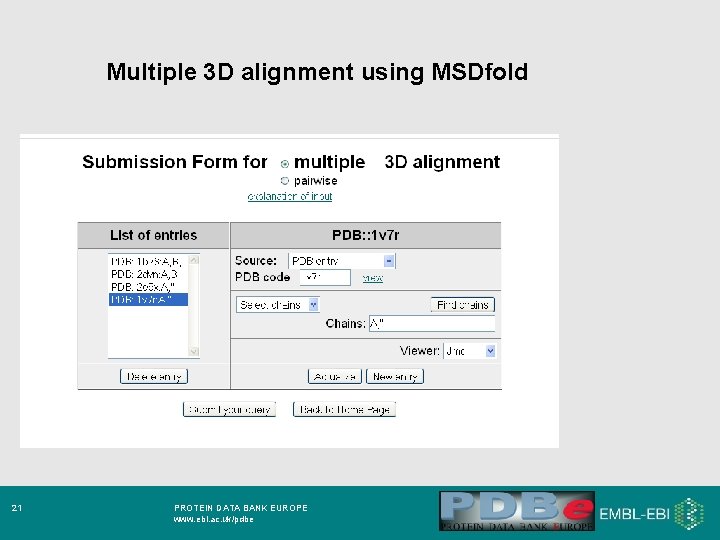The width and height of the screenshot is (720, 540).
Task: Click the List of entries header
Action: [153, 236]
